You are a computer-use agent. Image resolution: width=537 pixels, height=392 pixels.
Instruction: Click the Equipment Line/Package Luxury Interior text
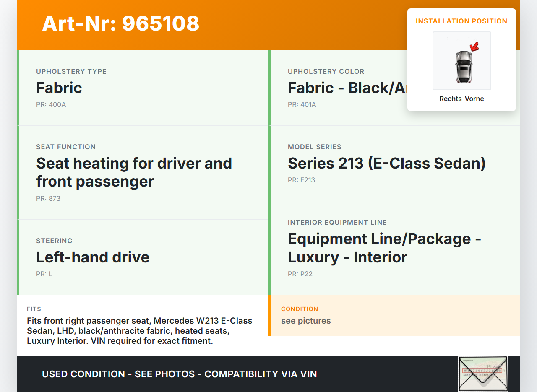coord(384,248)
